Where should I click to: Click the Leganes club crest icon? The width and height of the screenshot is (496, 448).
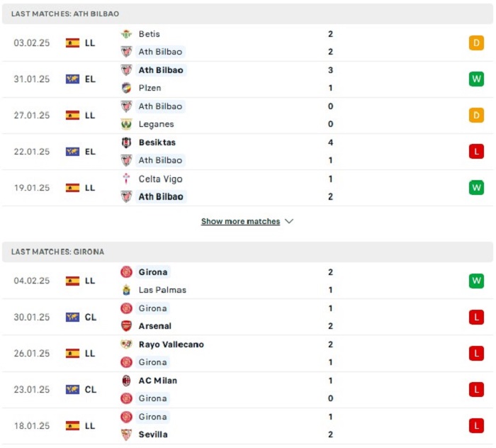pyautogui.click(x=126, y=124)
